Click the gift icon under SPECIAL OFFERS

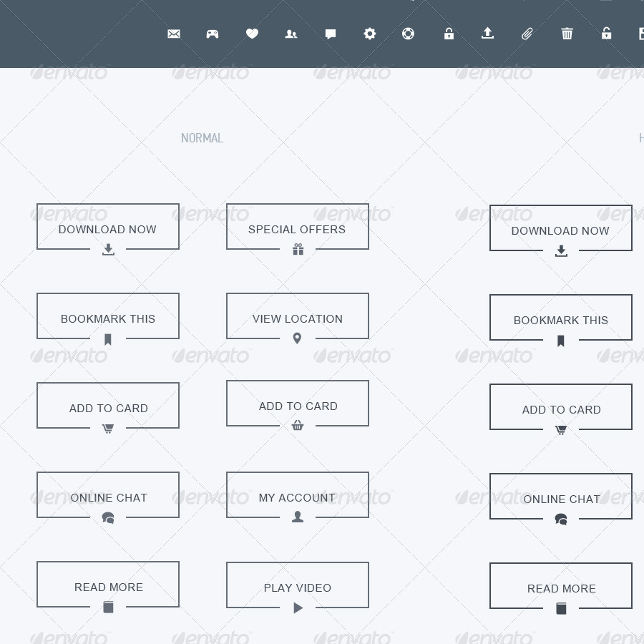(298, 249)
